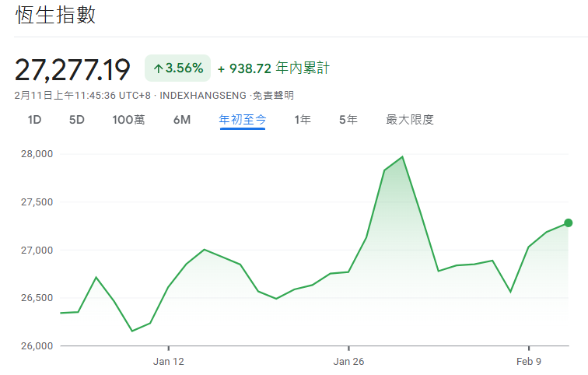Image resolution: width=588 pixels, height=375 pixels.
Task: Click the Feb 9 axis label
Action: pos(528,362)
